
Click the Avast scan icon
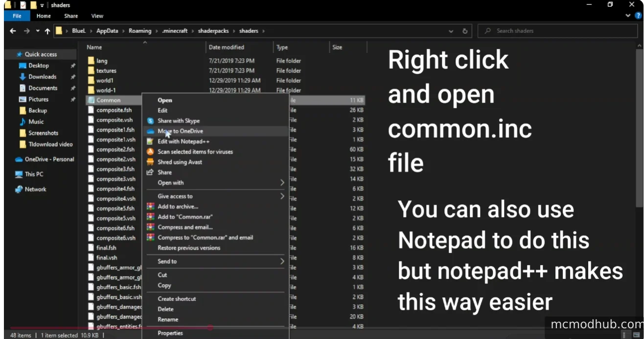(x=150, y=152)
